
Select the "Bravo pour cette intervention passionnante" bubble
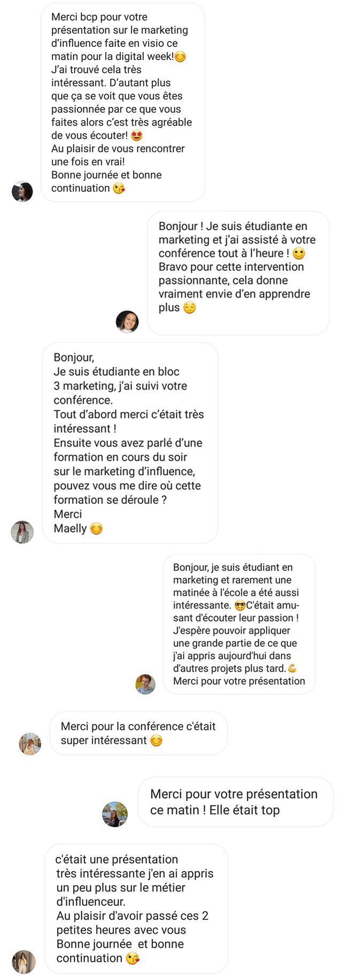tap(238, 273)
